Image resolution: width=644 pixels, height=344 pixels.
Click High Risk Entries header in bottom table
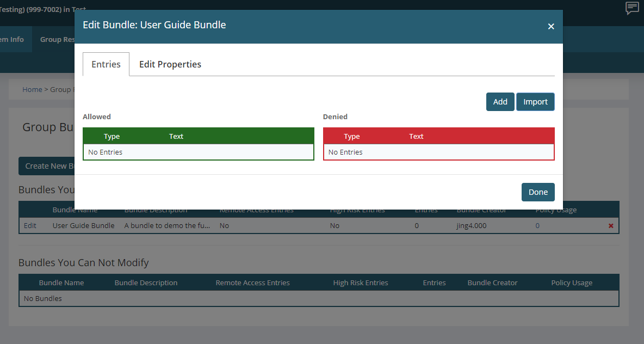point(361,283)
